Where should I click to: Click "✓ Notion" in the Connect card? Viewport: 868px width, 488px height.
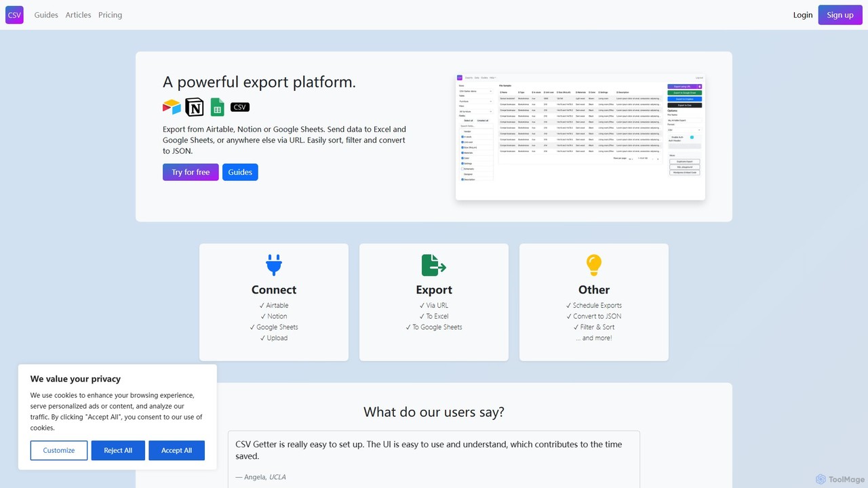click(x=274, y=317)
